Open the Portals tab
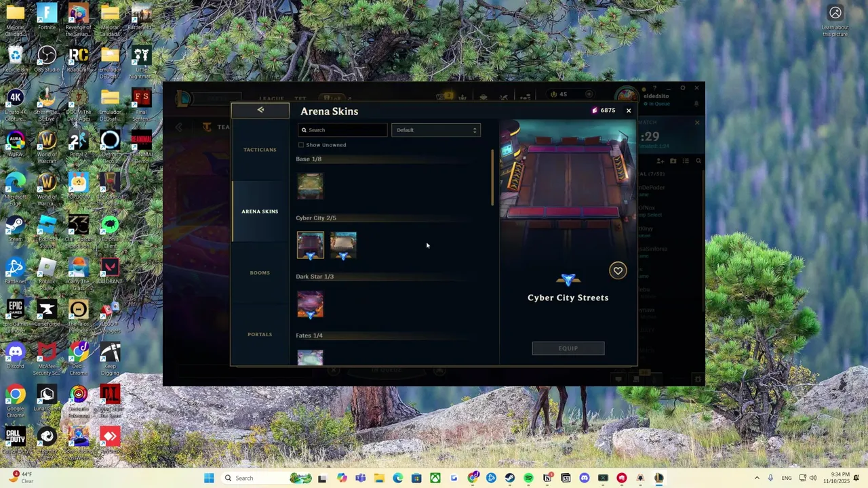 pos(260,334)
